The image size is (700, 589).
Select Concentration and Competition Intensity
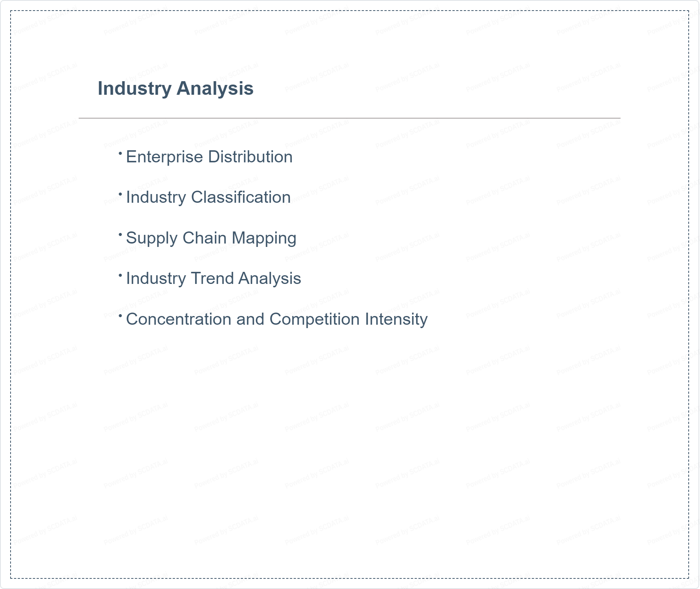click(x=277, y=319)
